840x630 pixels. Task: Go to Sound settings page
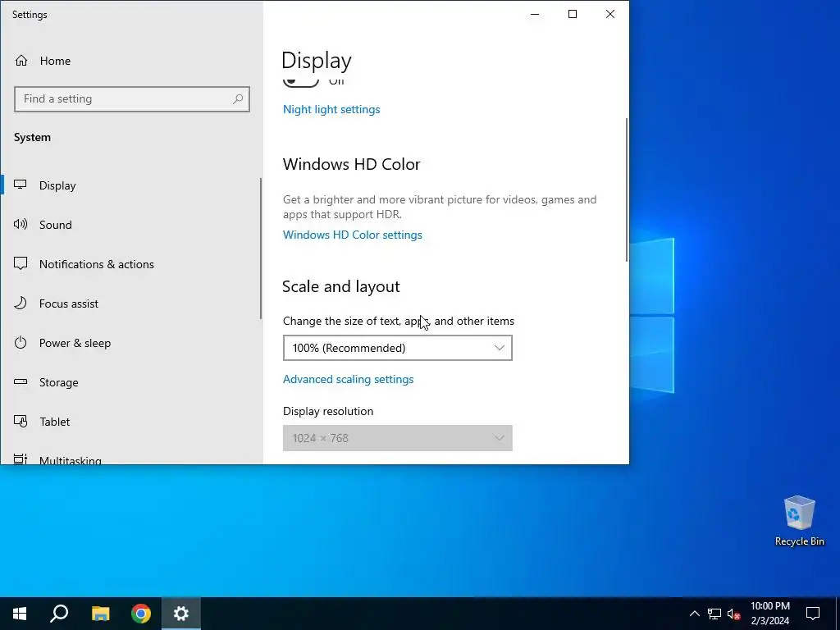pos(55,225)
